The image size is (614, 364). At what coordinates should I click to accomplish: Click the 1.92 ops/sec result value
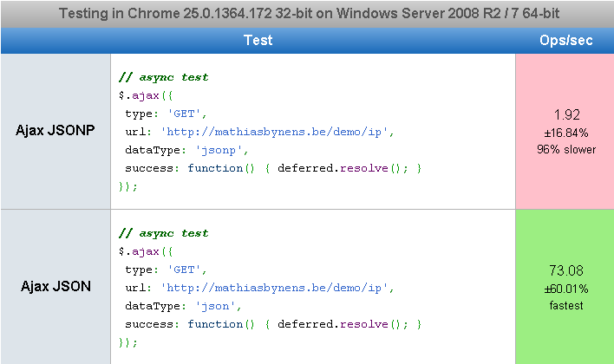point(566,114)
